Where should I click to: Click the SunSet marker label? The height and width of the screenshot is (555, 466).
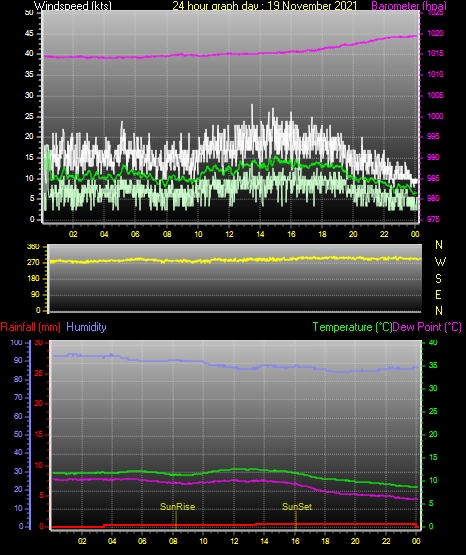pos(297,507)
